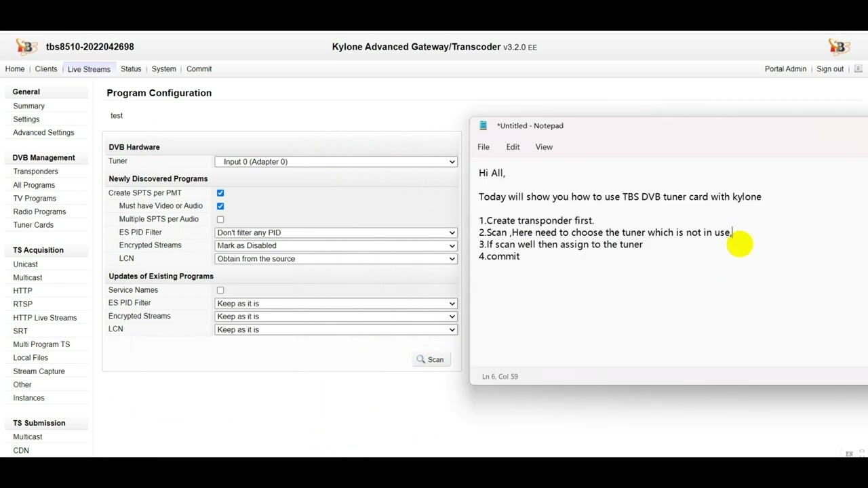This screenshot has height=488, width=868.
Task: Open Encrypted Streams 'Keep as it is' dropdown
Action: [x=336, y=317]
